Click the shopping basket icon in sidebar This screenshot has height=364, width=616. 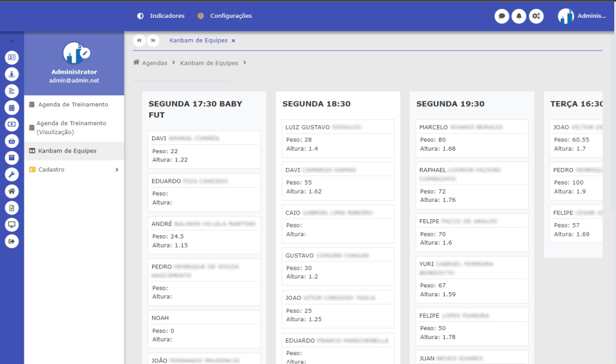pos(12,141)
